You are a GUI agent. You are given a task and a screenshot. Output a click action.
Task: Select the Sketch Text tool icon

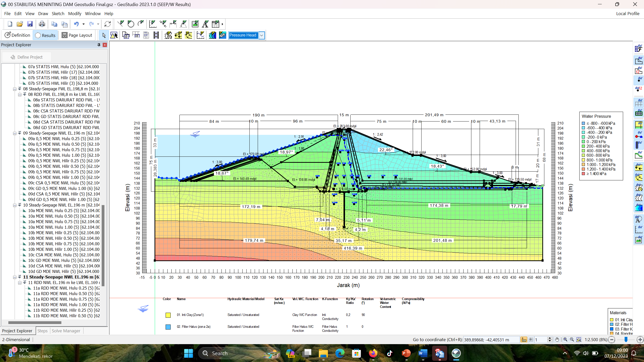pyautogui.click(x=205, y=24)
